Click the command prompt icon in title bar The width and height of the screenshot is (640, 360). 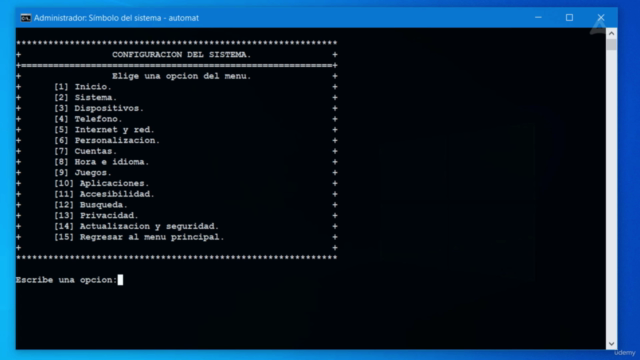click(x=26, y=18)
